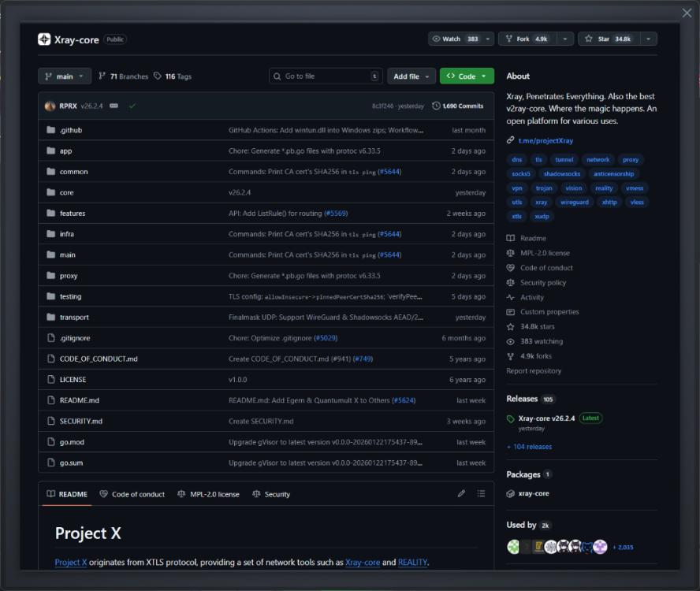
Task: Click the Watch button
Action: tap(455, 39)
